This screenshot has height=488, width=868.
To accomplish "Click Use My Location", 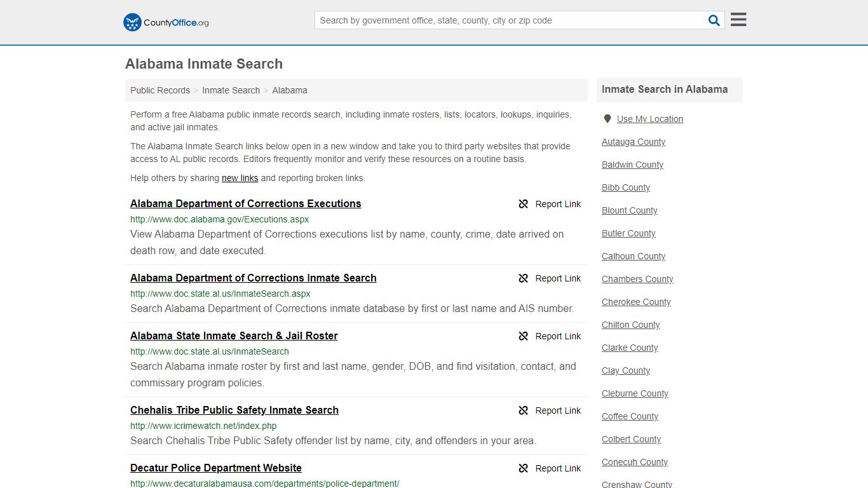I will click(x=650, y=119).
